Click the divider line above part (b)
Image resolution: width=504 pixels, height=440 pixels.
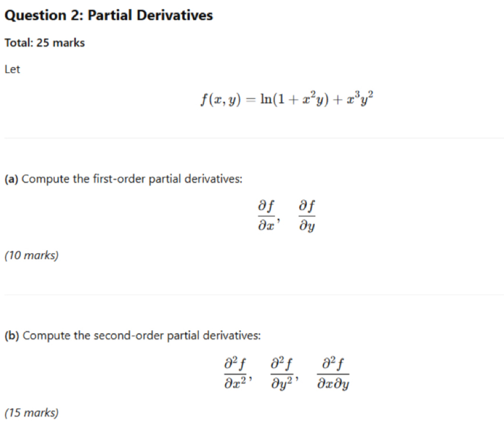[x=254, y=295]
